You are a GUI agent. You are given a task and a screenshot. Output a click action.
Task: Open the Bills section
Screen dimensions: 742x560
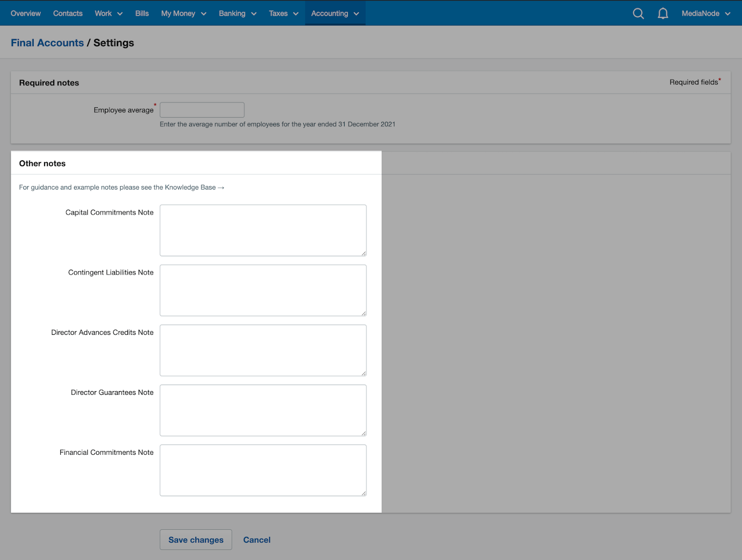(x=142, y=13)
